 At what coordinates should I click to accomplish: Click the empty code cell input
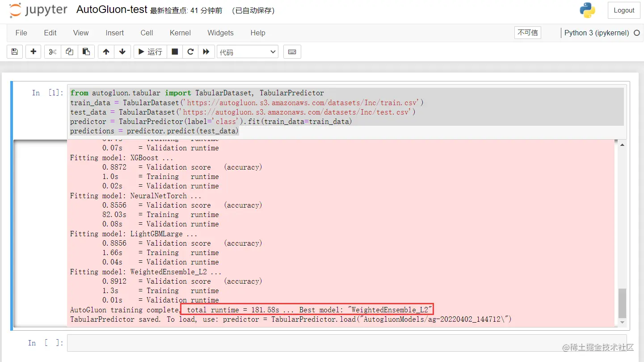point(347,343)
